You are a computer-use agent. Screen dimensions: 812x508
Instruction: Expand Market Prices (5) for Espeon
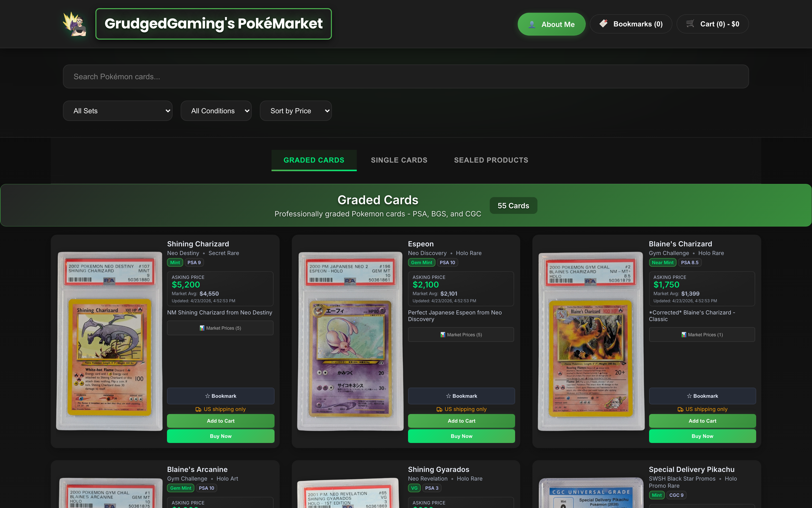tap(461, 335)
